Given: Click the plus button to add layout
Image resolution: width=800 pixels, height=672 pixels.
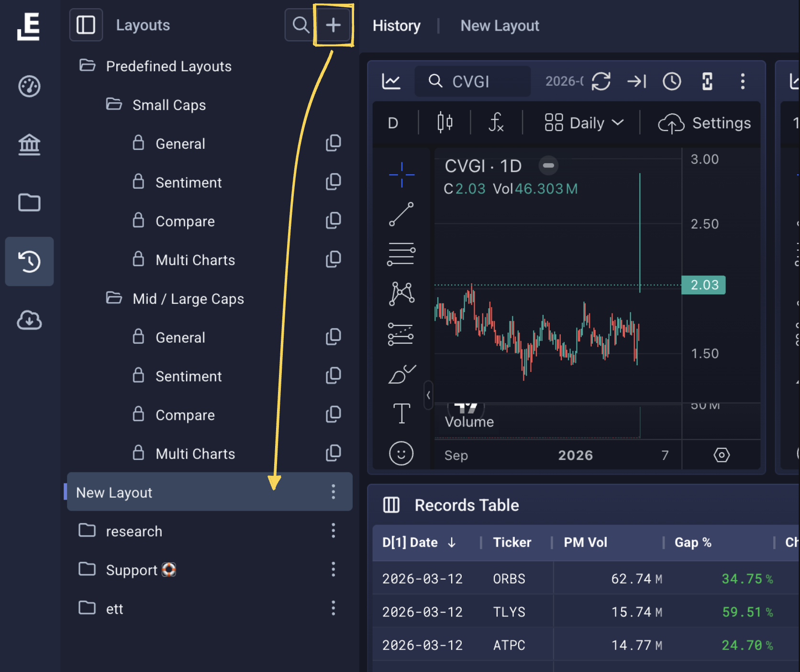Looking at the screenshot, I should tap(333, 25).
